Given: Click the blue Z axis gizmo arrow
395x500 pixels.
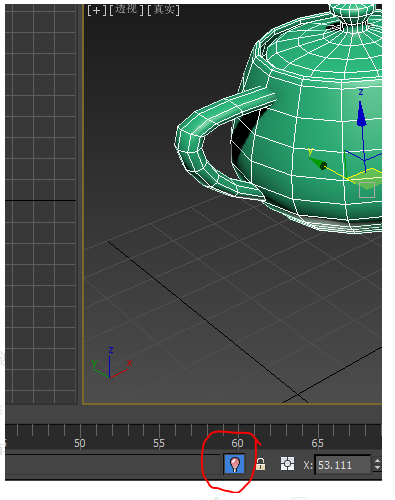Looking at the screenshot, I should (x=361, y=115).
